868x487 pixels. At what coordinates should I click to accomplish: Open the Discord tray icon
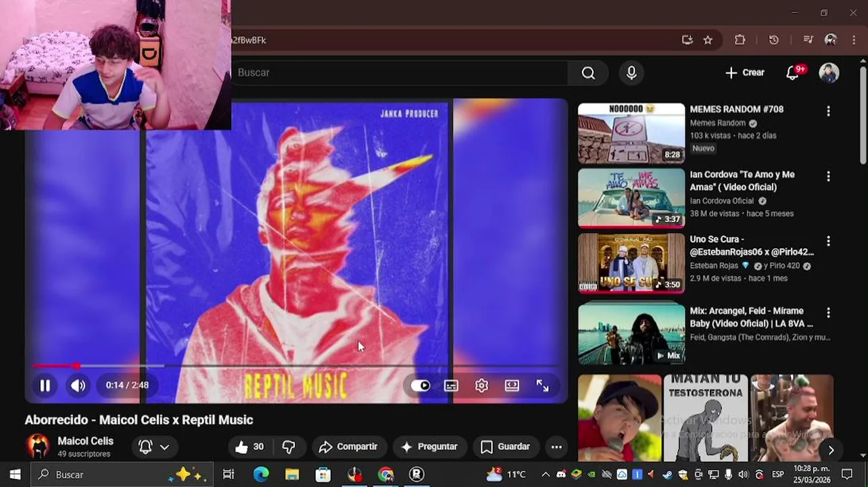(x=560, y=474)
